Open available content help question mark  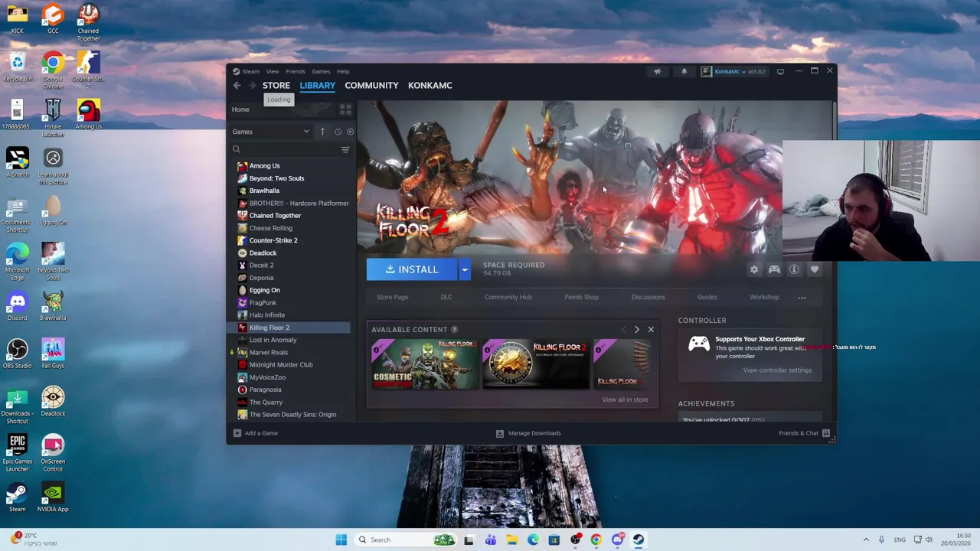click(x=454, y=330)
